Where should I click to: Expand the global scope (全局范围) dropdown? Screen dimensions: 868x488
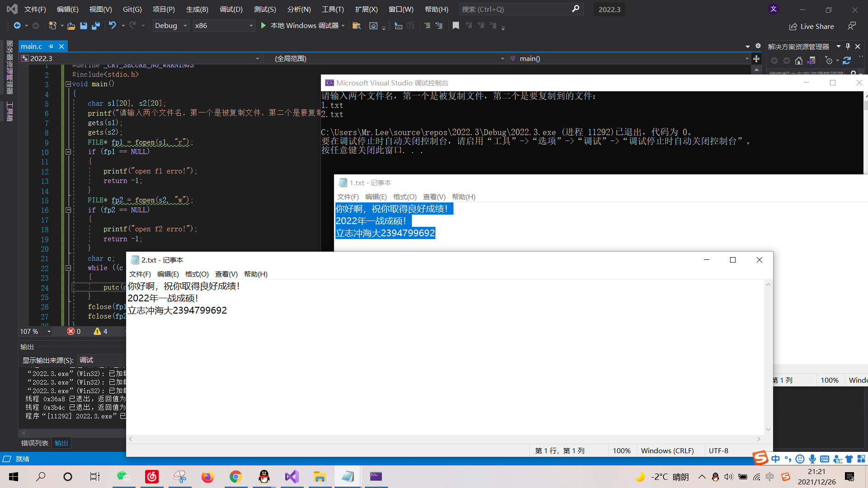(x=502, y=59)
